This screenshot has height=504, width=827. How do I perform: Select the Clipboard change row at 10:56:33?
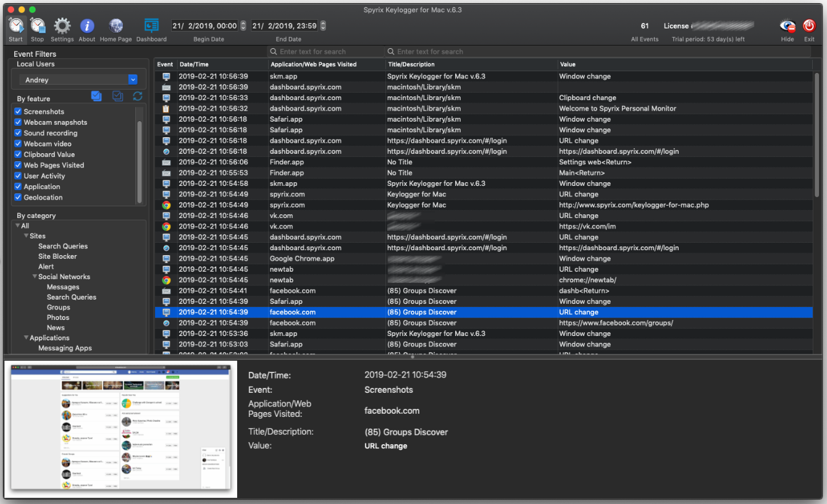pos(484,98)
